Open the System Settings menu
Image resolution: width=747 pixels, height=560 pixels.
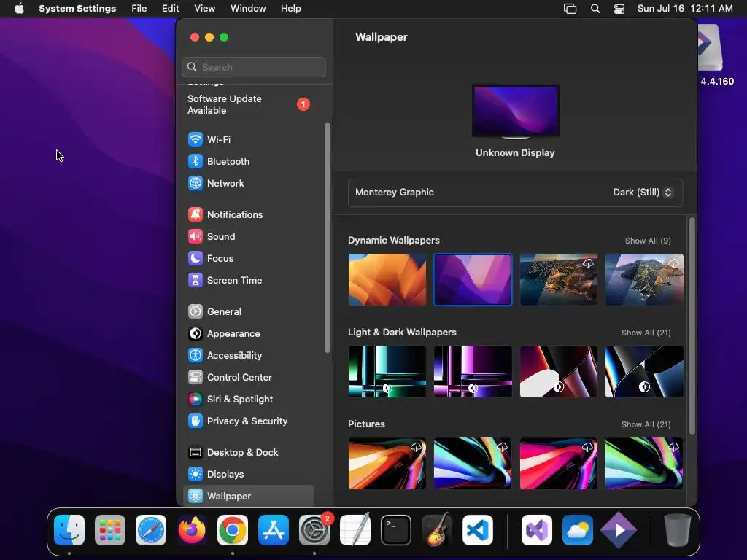click(77, 9)
